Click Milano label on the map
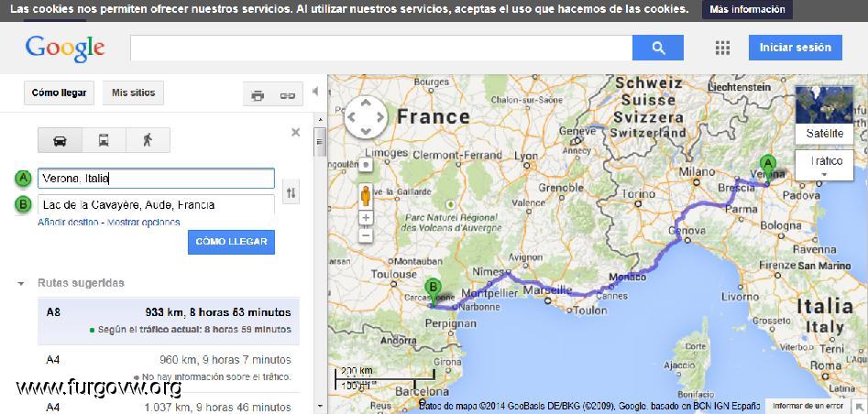868x414 pixels. (x=697, y=171)
